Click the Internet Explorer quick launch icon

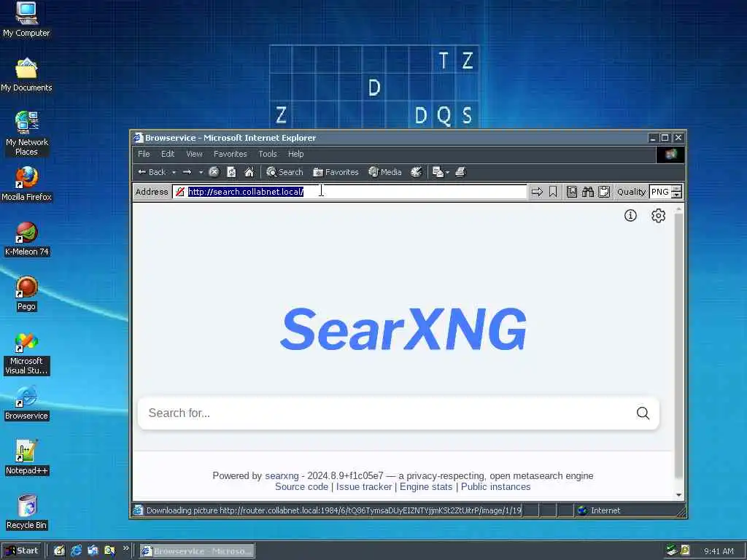point(76,551)
